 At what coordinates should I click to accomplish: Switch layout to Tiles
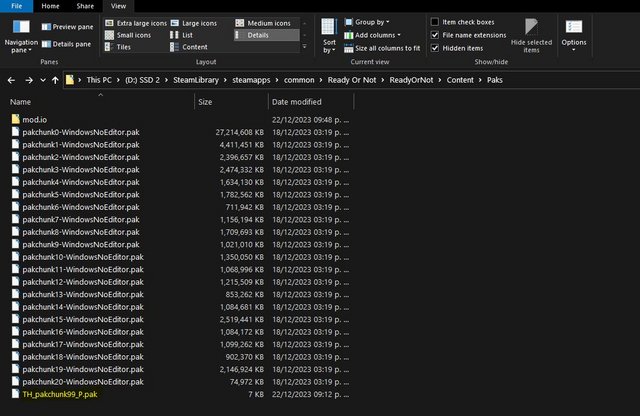[118, 47]
